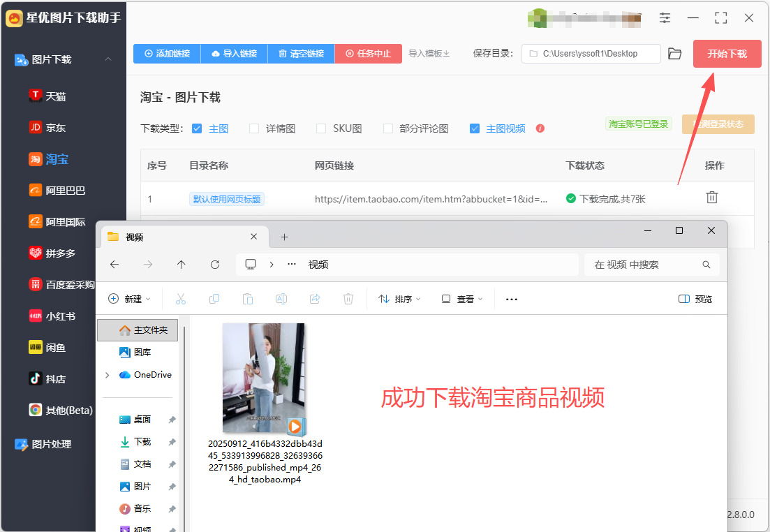
Task: Open the 抖店 platform entry
Action: coord(47,378)
